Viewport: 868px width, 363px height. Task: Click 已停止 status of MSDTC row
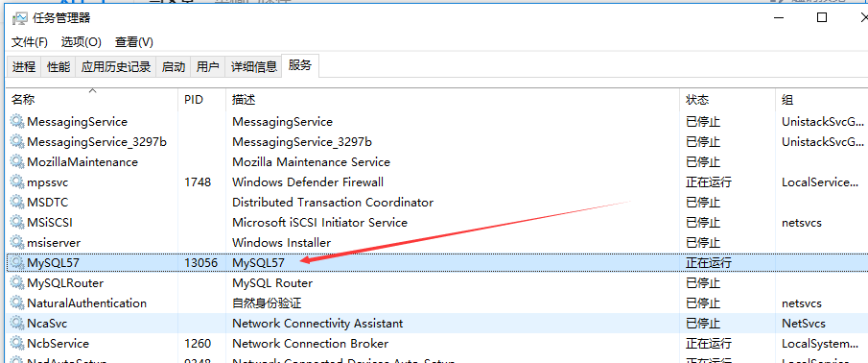click(x=703, y=203)
